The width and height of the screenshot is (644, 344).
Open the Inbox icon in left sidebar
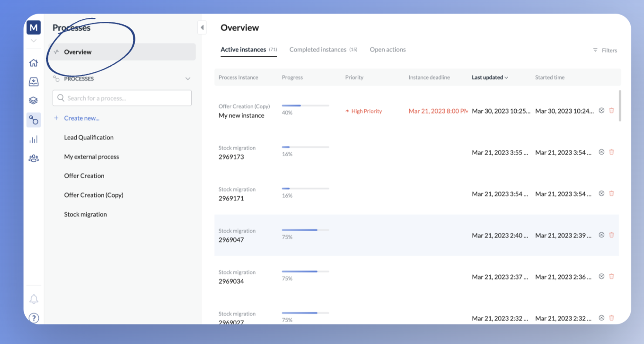coord(34,81)
